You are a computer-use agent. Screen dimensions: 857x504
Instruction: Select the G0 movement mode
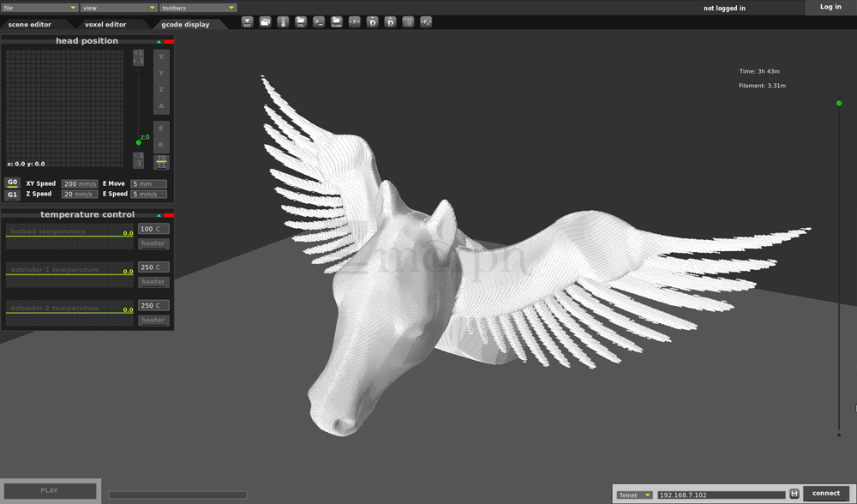(12, 183)
